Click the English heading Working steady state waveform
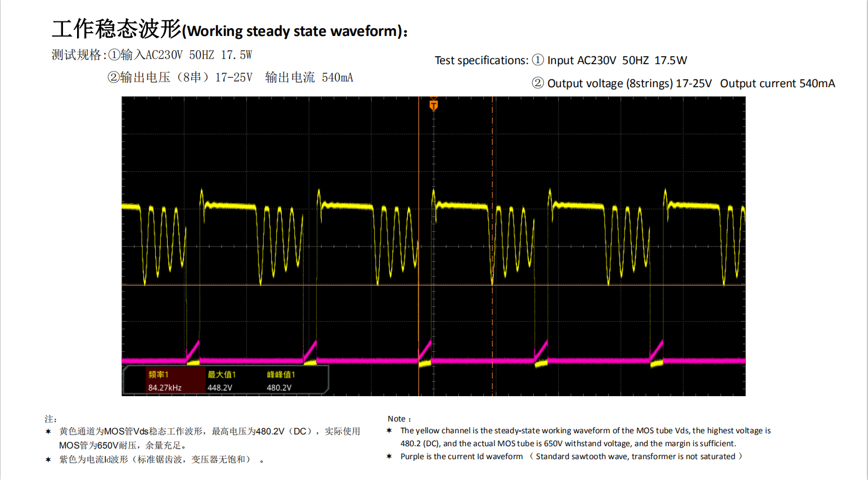The width and height of the screenshot is (868, 480). [x=294, y=31]
